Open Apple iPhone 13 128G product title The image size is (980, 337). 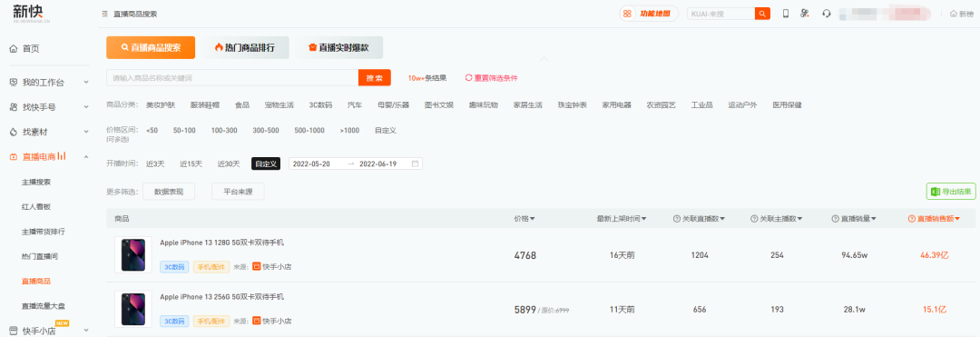[x=222, y=243]
